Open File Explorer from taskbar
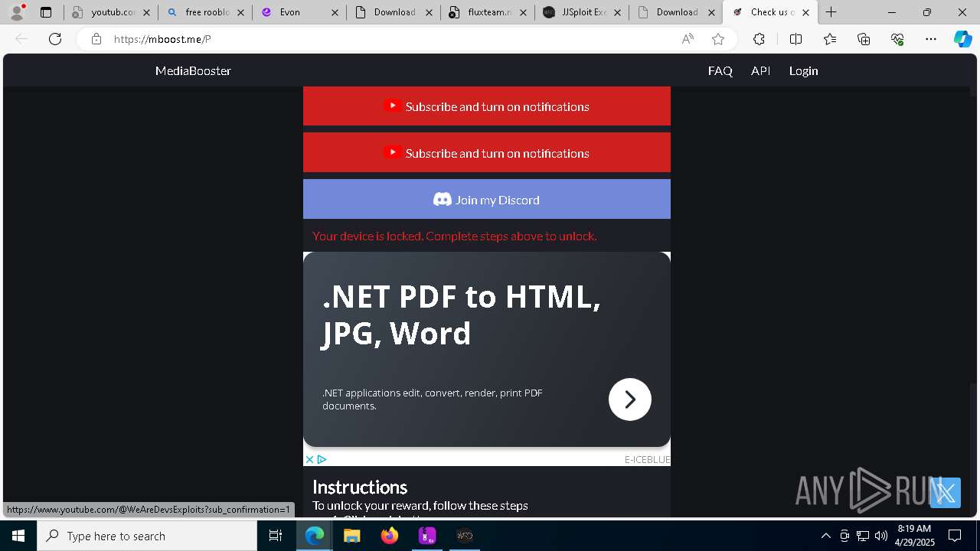Screen dimensions: 980x551 (x=352, y=536)
